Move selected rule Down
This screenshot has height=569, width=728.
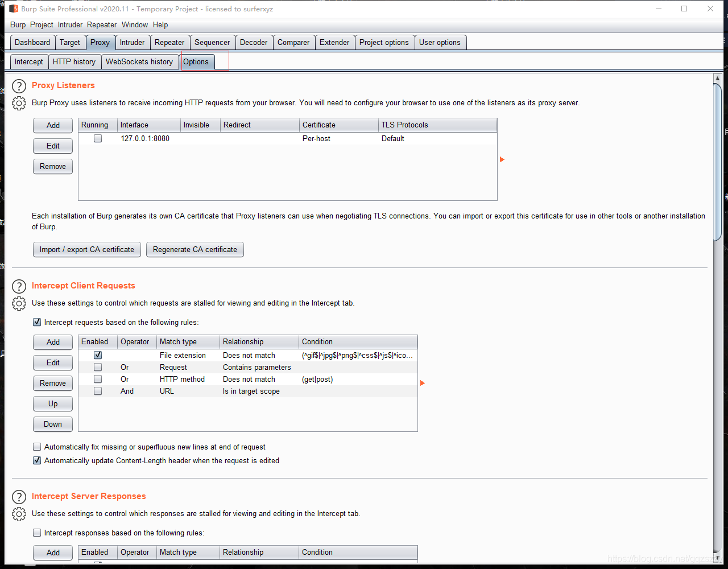[x=53, y=424]
